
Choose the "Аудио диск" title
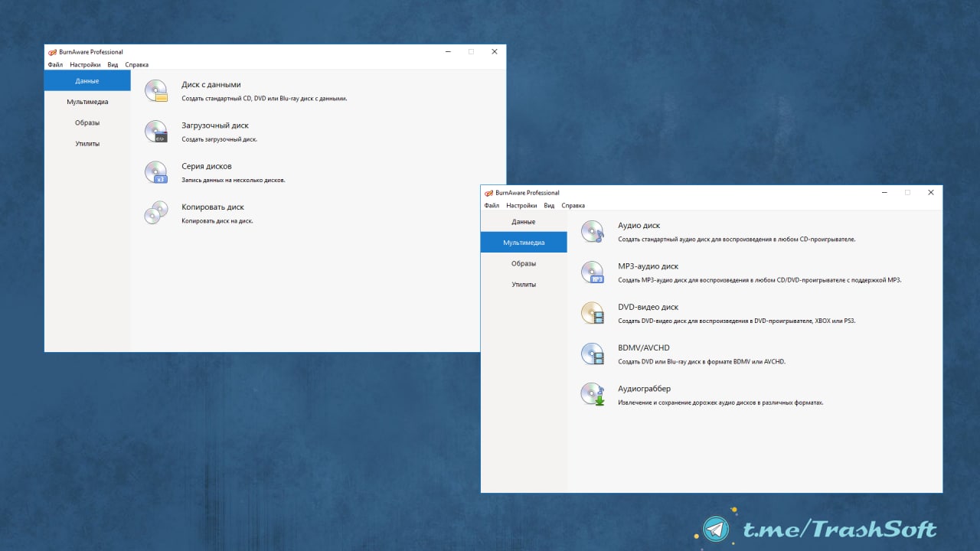tap(639, 226)
